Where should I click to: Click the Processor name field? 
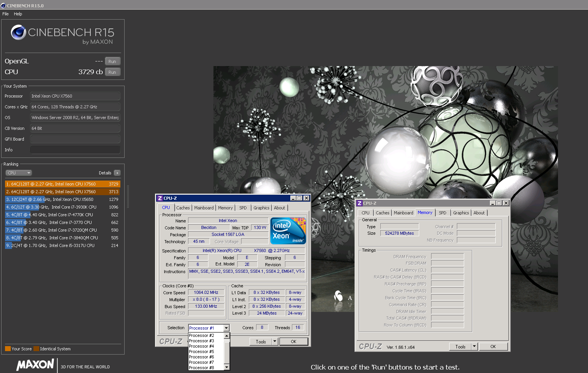pyautogui.click(x=75, y=96)
